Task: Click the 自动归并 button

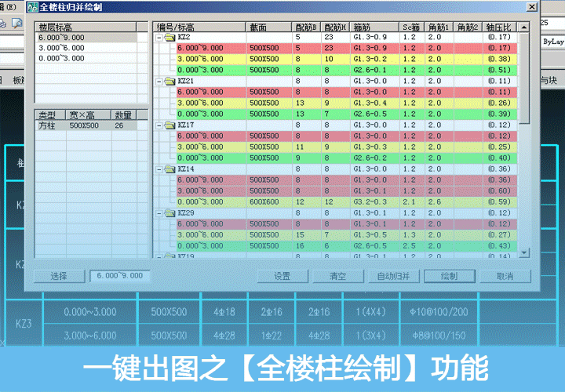Action: [x=398, y=276]
